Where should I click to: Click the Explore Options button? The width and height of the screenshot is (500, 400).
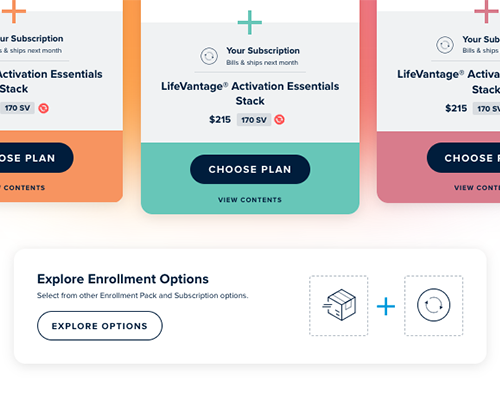(x=100, y=326)
